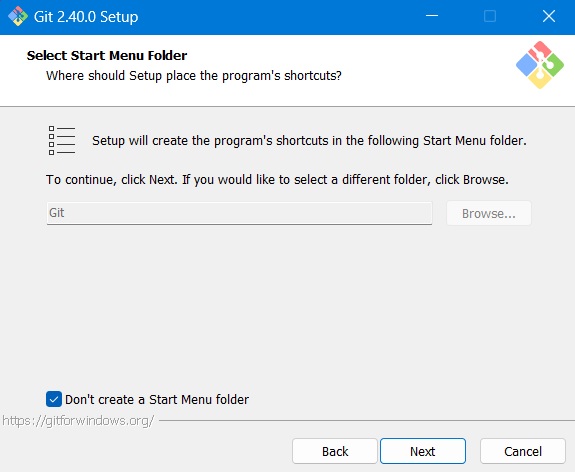The image size is (575, 472).
Task: Click the large Git logo in the header
Action: [x=540, y=65]
